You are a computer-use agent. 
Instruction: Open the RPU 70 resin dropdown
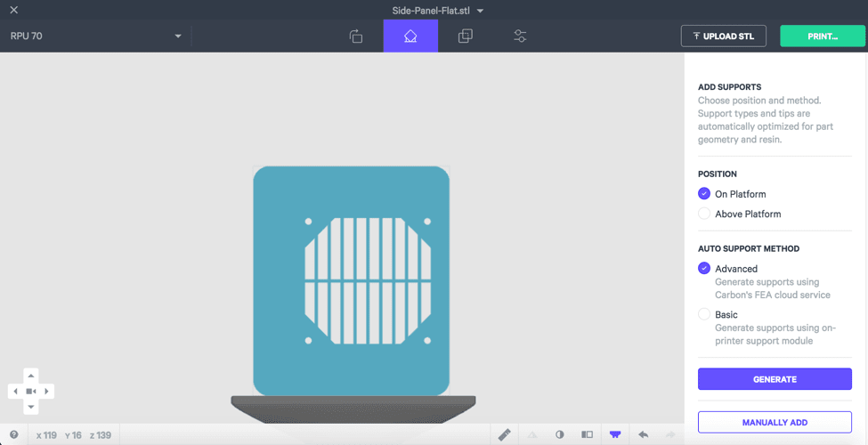pyautogui.click(x=96, y=36)
